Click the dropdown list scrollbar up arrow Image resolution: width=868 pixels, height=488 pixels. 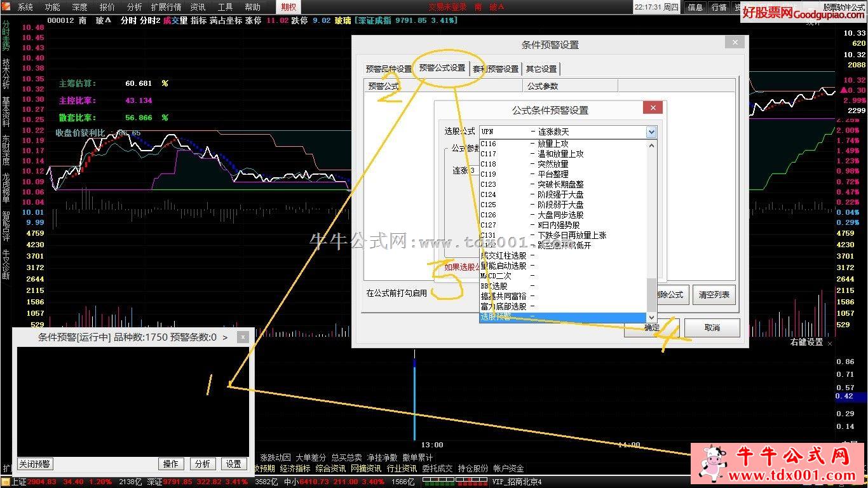click(x=651, y=145)
